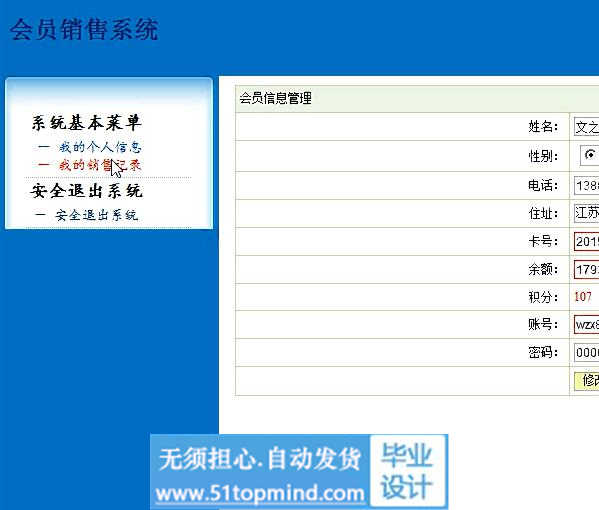
Task: Click the 积分 points value 107
Action: 583,297
